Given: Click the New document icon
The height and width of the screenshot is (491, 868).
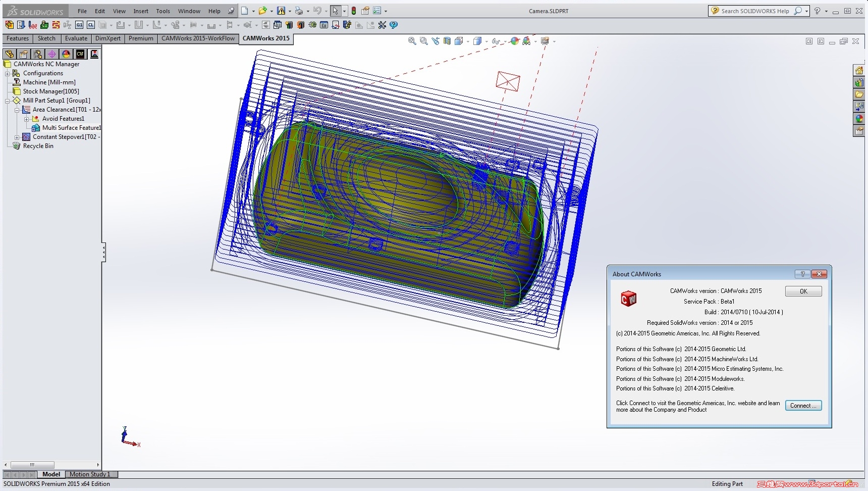Looking at the screenshot, I should [245, 11].
